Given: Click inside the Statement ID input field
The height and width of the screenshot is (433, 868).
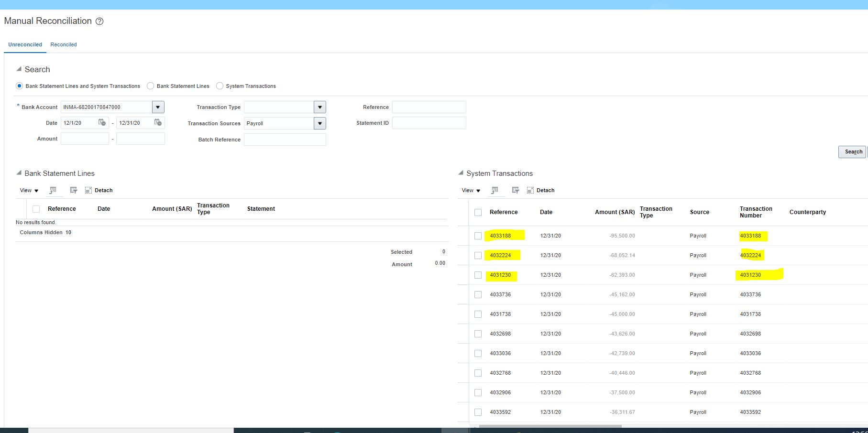Looking at the screenshot, I should point(429,123).
